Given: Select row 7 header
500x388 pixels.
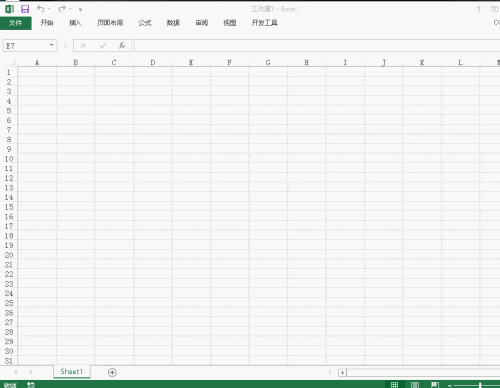Looking at the screenshot, I should click(x=9, y=130).
